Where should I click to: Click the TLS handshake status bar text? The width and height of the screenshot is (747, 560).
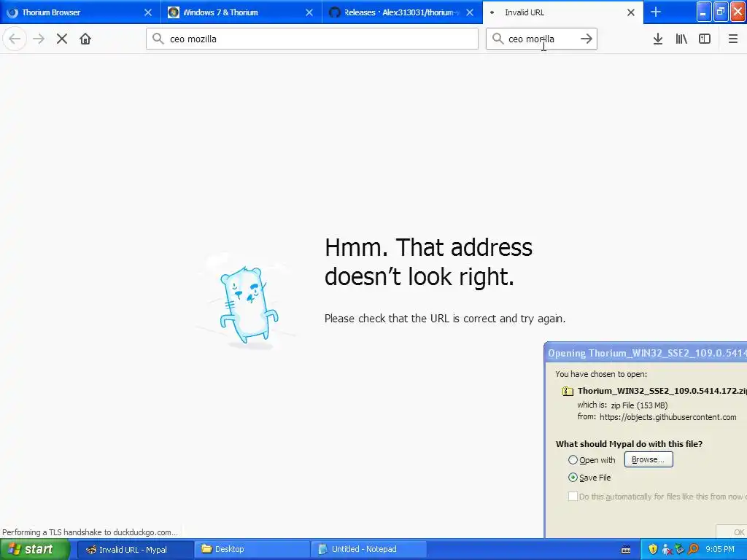click(90, 532)
